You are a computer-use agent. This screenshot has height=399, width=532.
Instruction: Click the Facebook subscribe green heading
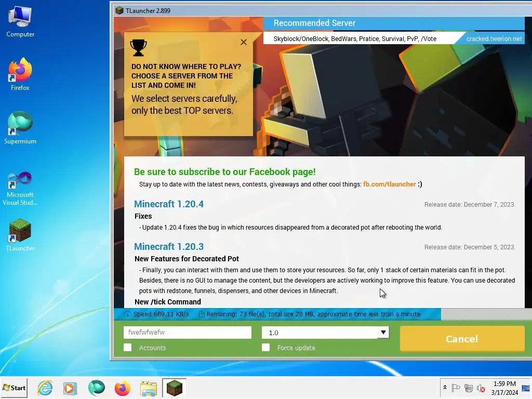click(224, 171)
